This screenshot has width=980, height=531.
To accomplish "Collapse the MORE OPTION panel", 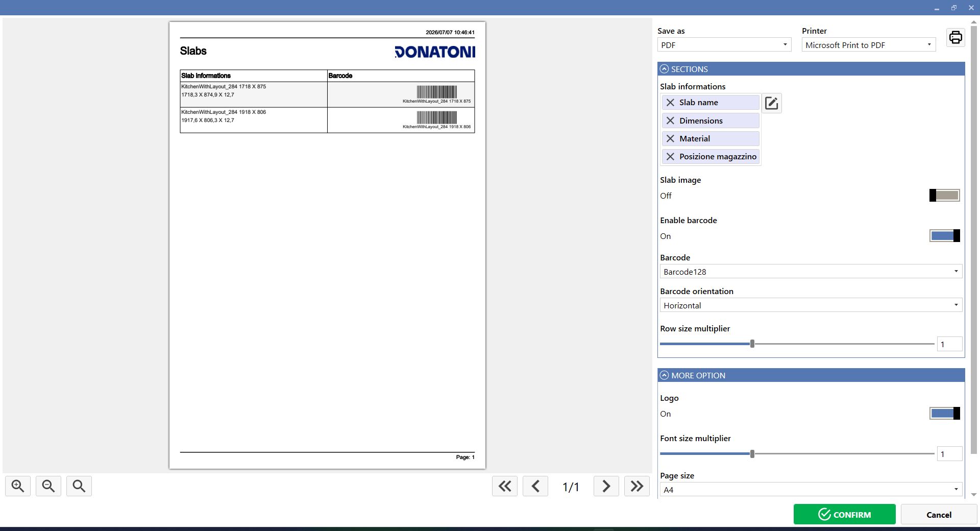I will 664,375.
